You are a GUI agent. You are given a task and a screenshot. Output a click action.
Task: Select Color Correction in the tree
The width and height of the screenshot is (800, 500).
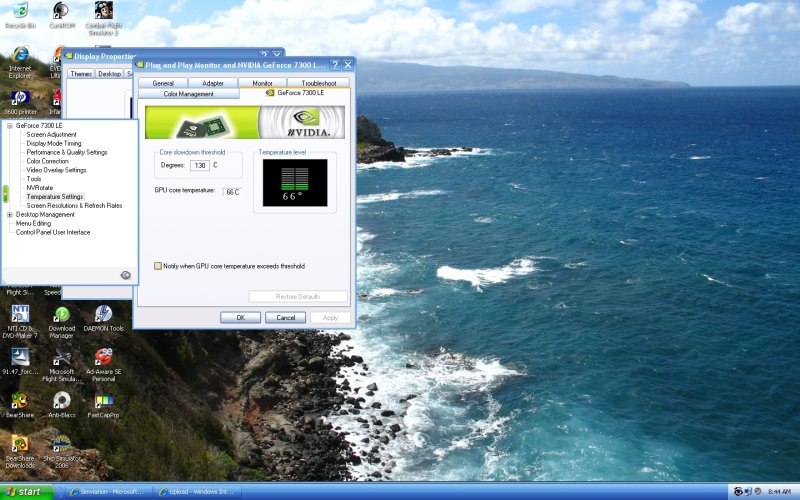pos(47,161)
